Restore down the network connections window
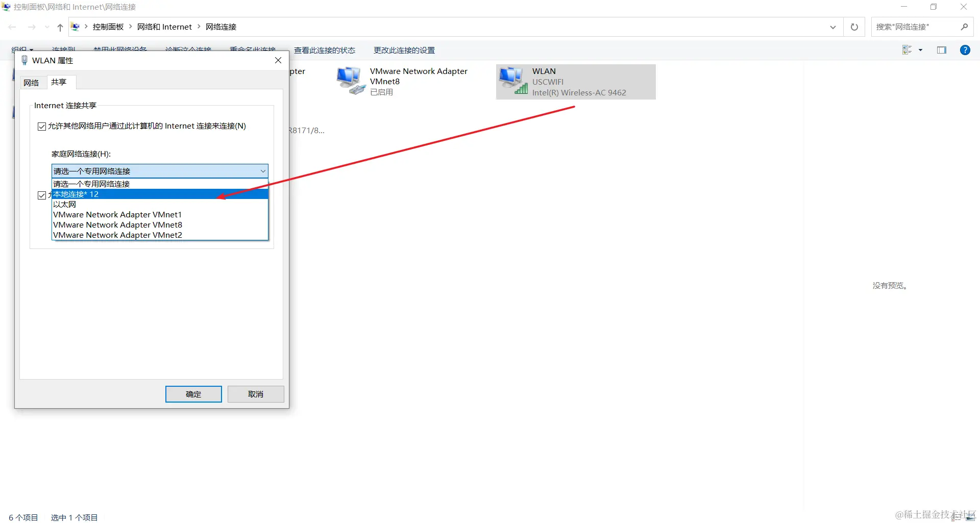 [934, 7]
